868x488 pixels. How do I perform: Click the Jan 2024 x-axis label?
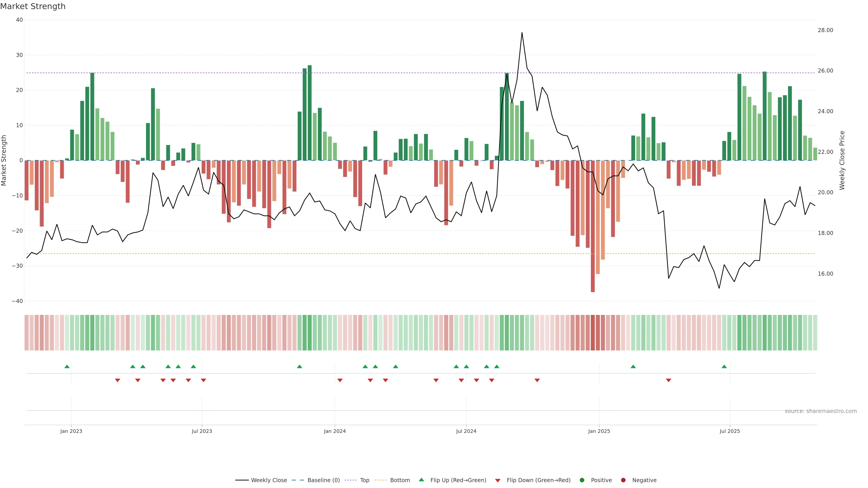(x=335, y=431)
